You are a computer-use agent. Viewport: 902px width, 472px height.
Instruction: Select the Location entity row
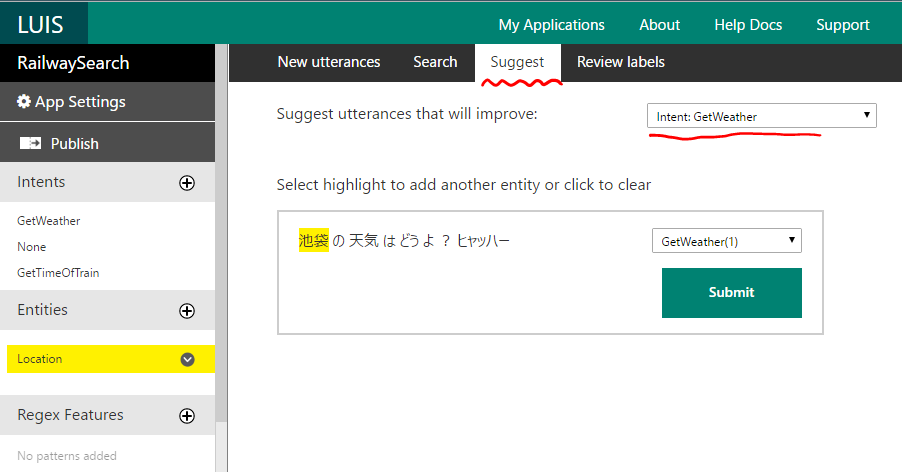coord(110,359)
